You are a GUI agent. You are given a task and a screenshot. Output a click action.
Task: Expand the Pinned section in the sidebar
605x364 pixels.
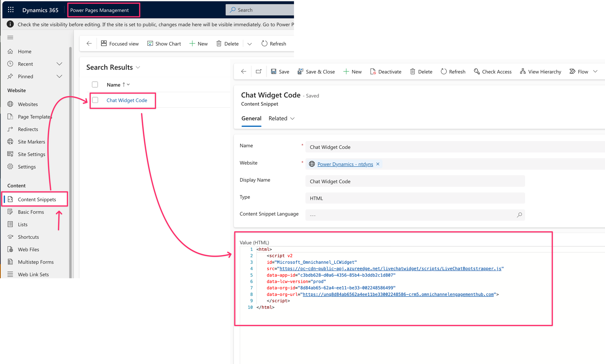click(x=59, y=77)
